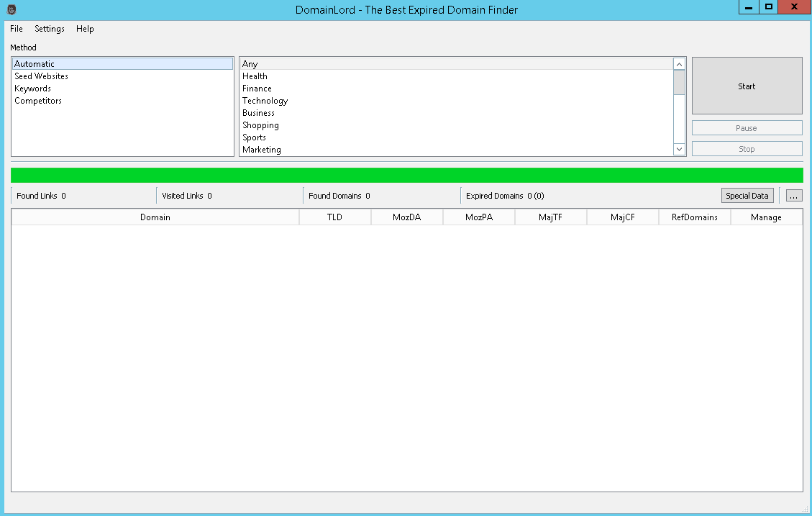Click the Stop button
The height and width of the screenshot is (516, 812).
(747, 149)
